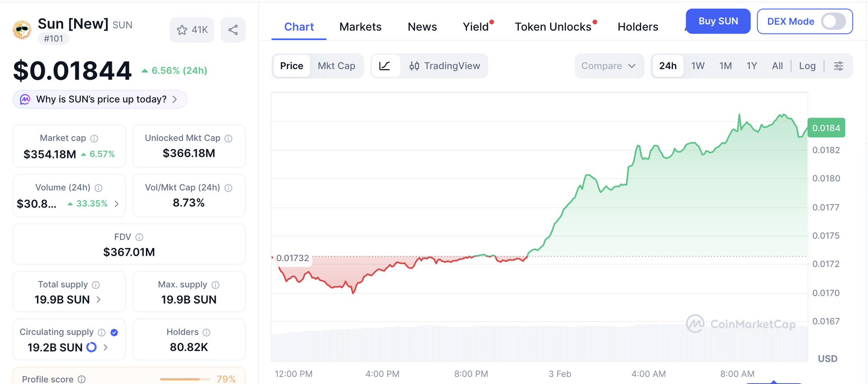Select the 1W time range

[x=698, y=66]
